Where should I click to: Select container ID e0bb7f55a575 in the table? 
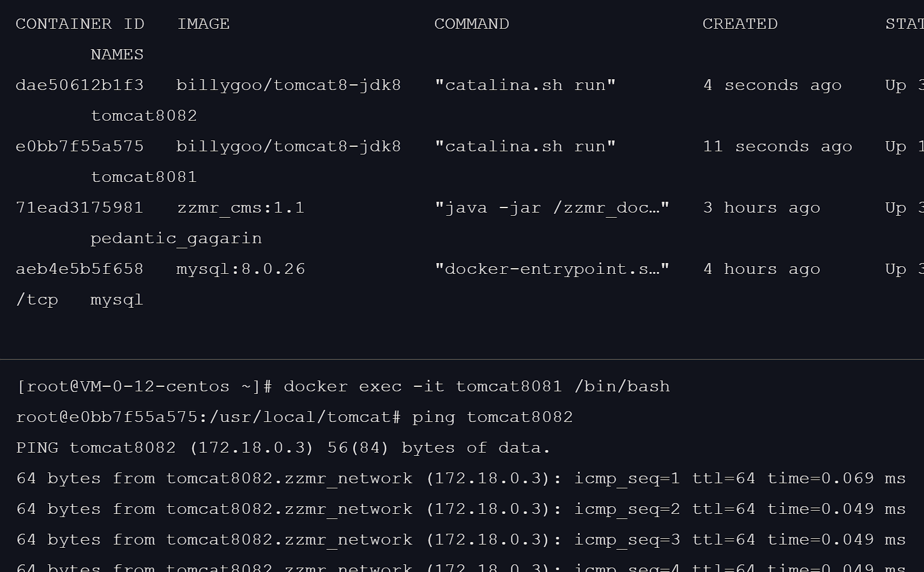[x=80, y=147]
